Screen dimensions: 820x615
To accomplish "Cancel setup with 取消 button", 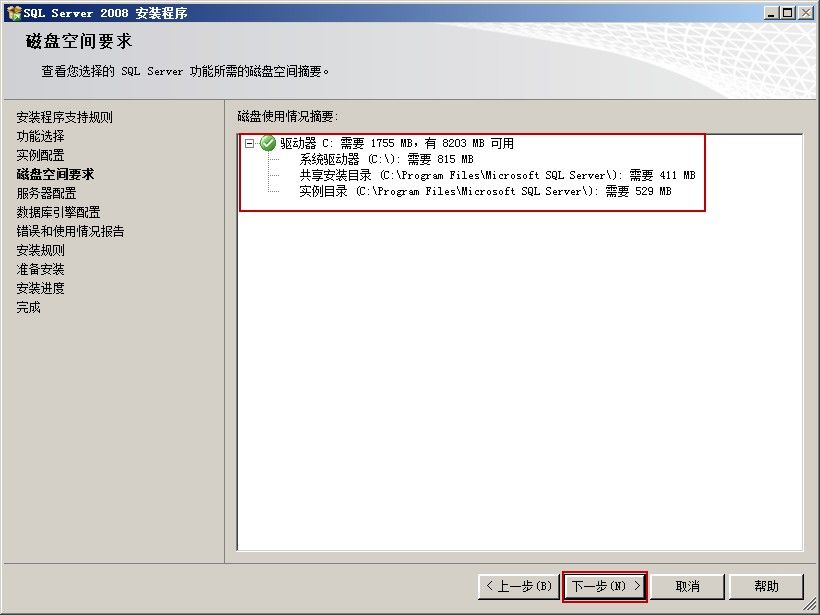I will (x=687, y=586).
